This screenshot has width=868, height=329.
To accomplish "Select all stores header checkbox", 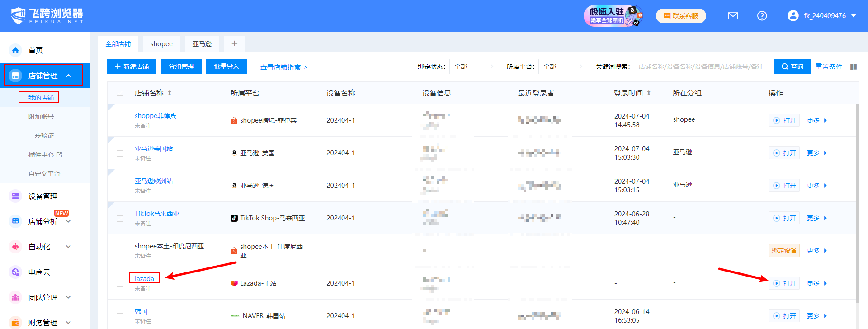I will coord(120,93).
